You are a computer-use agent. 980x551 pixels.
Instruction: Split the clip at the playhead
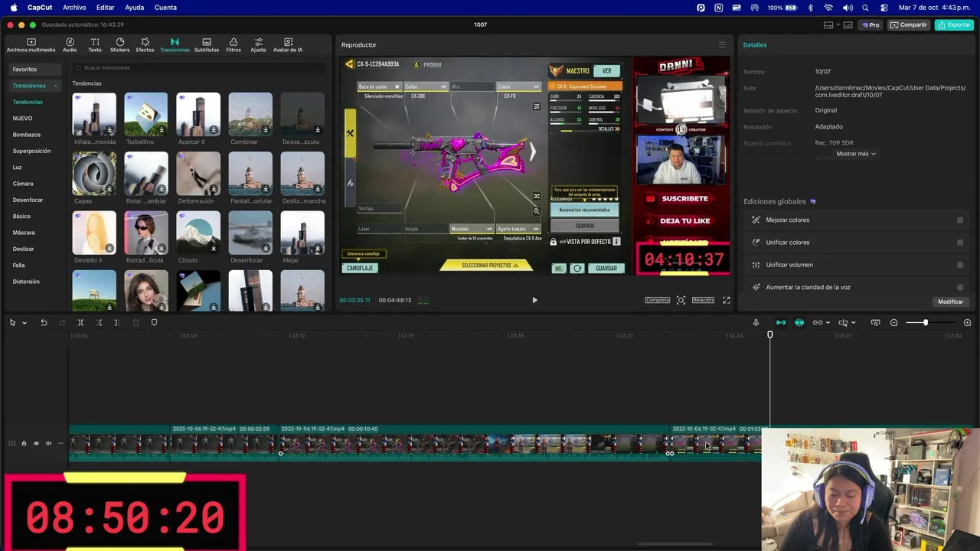tap(80, 323)
